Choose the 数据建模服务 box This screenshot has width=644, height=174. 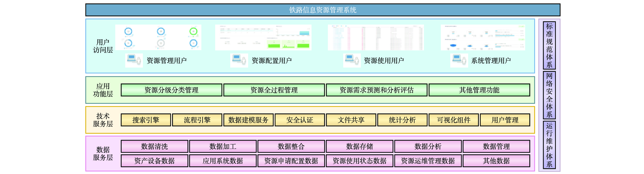[x=248, y=120]
